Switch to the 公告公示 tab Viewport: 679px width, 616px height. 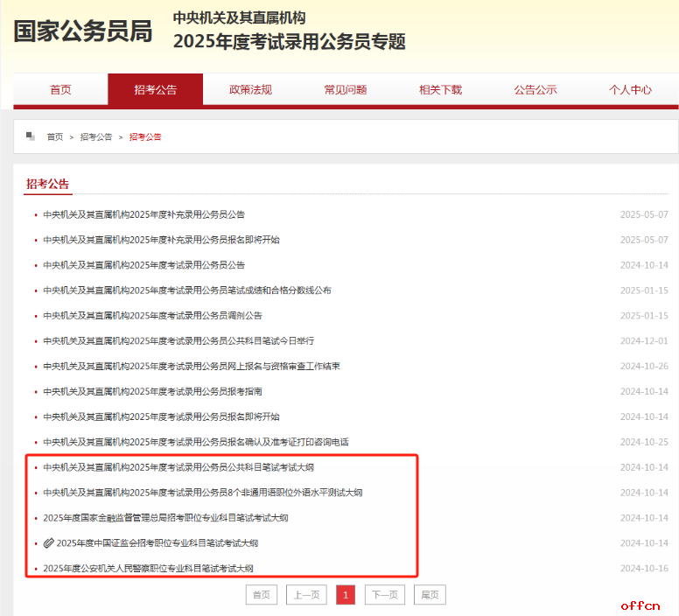535,89
